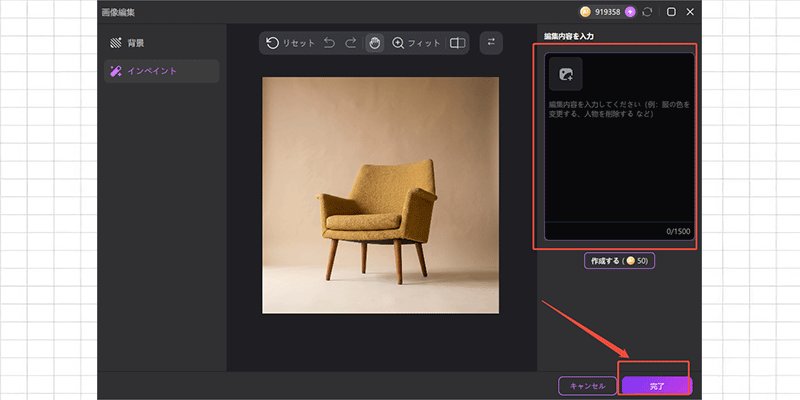
Task: Toggle the before/after compare view
Action: 457,43
